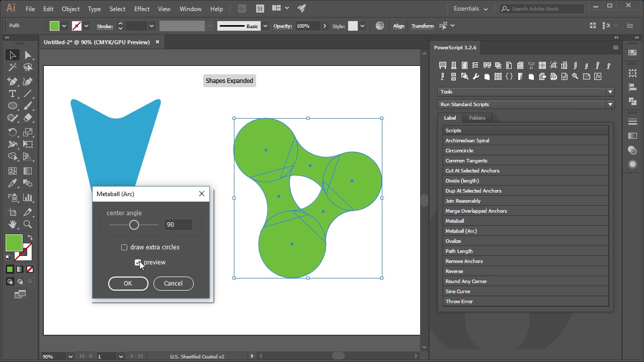This screenshot has width=644, height=362.
Task: Set paint mode to None
Action: click(30, 269)
